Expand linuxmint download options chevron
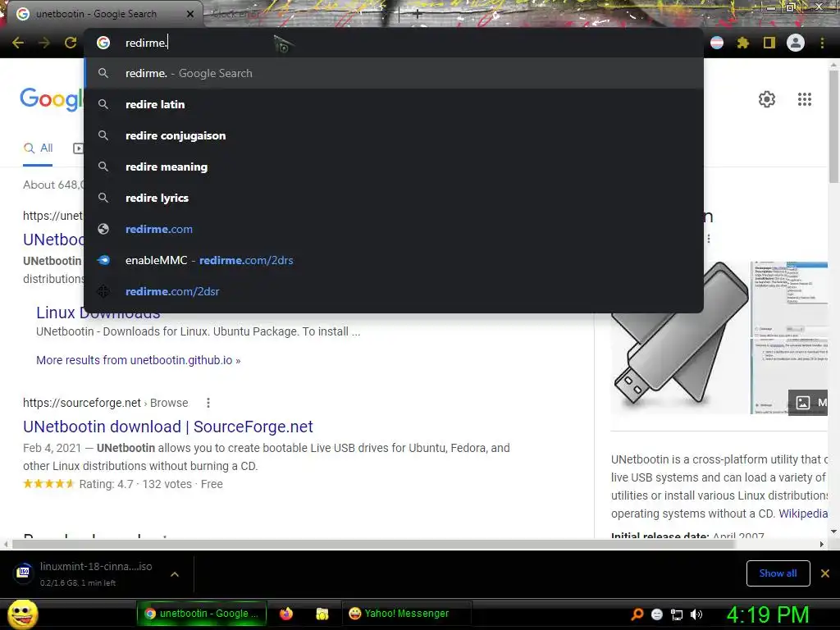Viewport: 840px width, 630px height. [175, 573]
